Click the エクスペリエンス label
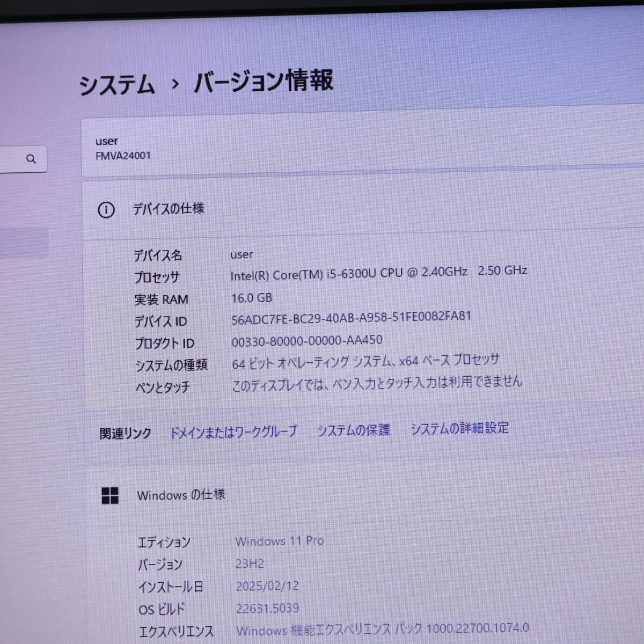The image size is (644, 644). coord(176,632)
